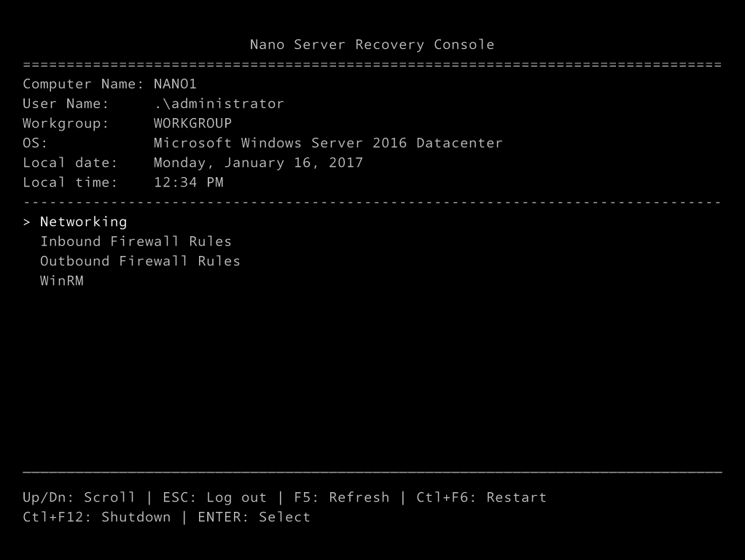Click the .\administrator user name value

(x=219, y=104)
